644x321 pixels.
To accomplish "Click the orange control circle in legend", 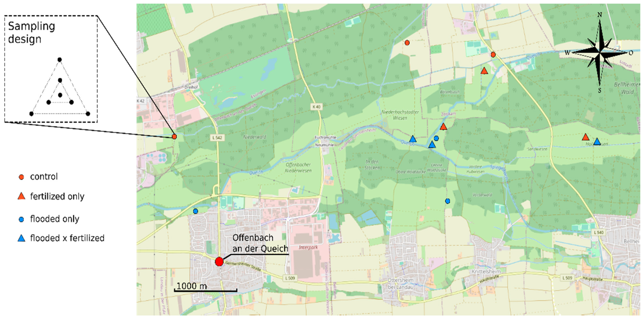I will pyautogui.click(x=22, y=177).
